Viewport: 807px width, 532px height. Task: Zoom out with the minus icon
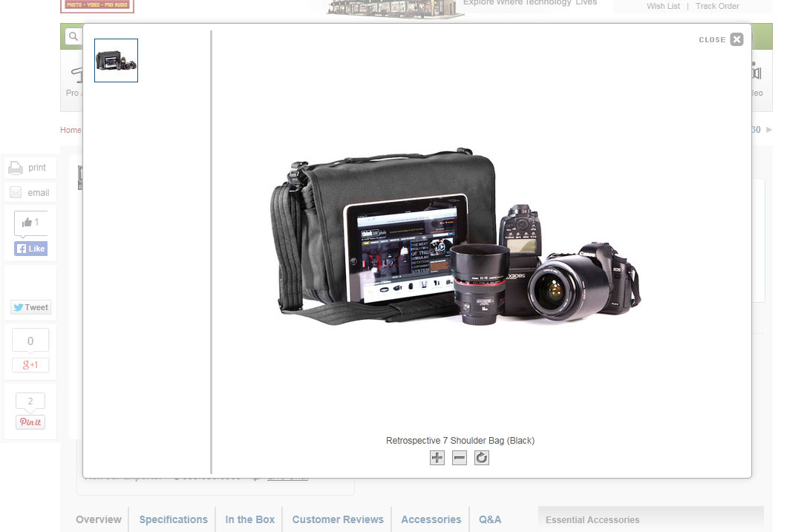[x=459, y=458]
